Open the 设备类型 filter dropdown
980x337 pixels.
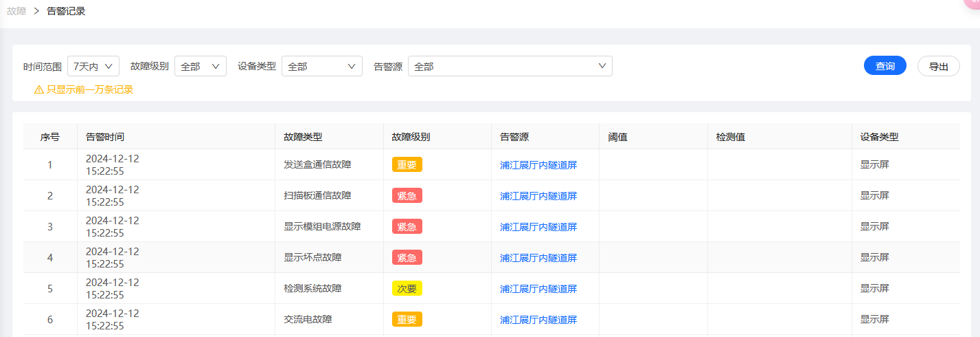pos(322,66)
